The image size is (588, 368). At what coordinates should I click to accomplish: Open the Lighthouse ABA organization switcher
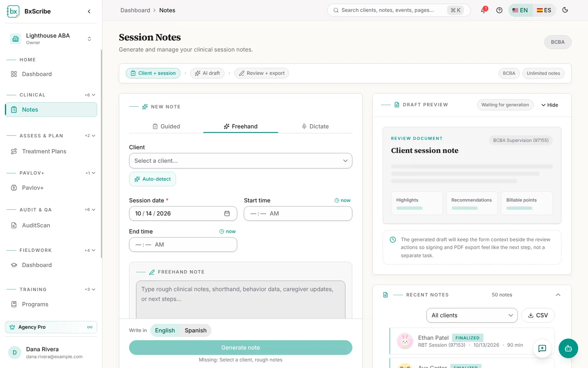click(51, 39)
